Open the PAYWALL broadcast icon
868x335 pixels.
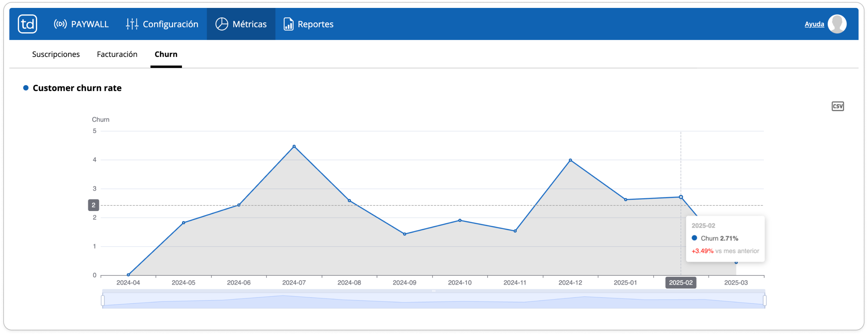(x=60, y=24)
